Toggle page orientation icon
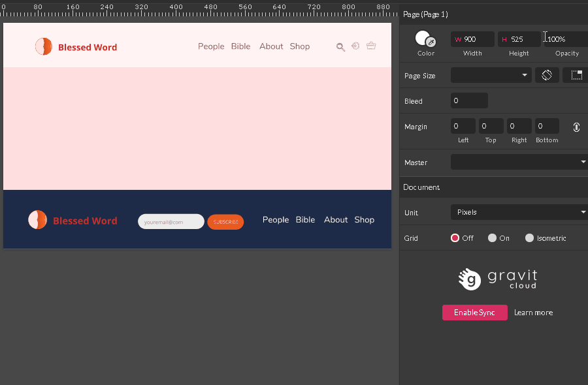The height and width of the screenshot is (385, 588). 547,75
